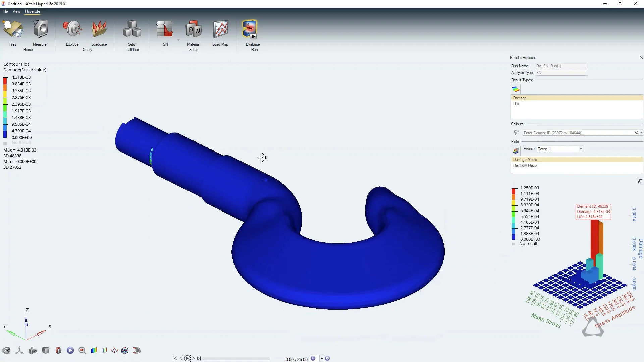
Task: Toggle the plots display icon beside Event
Action: tap(516, 150)
